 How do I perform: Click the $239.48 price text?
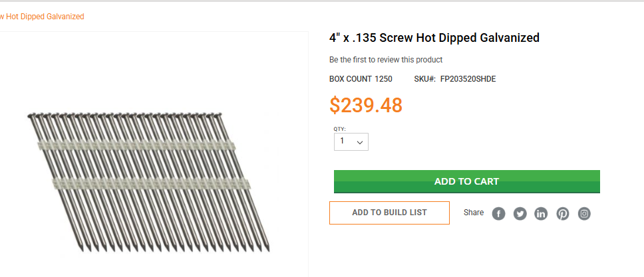[366, 105]
